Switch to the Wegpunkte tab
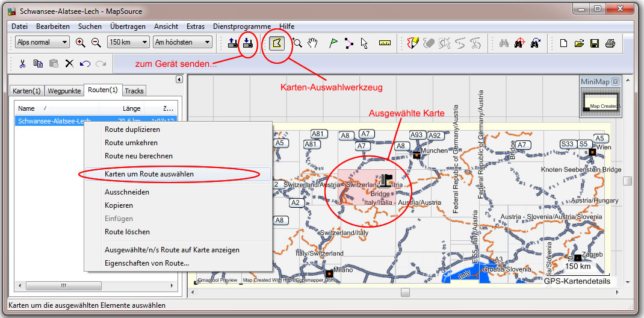The width and height of the screenshot is (644, 318). [64, 91]
